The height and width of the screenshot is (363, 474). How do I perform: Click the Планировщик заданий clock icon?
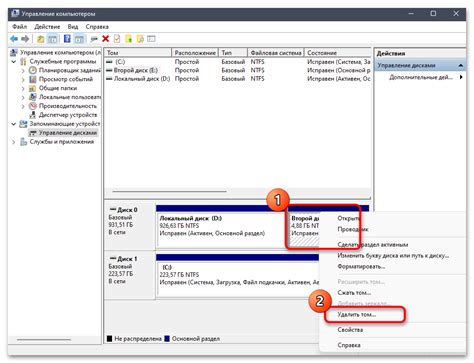click(x=33, y=70)
